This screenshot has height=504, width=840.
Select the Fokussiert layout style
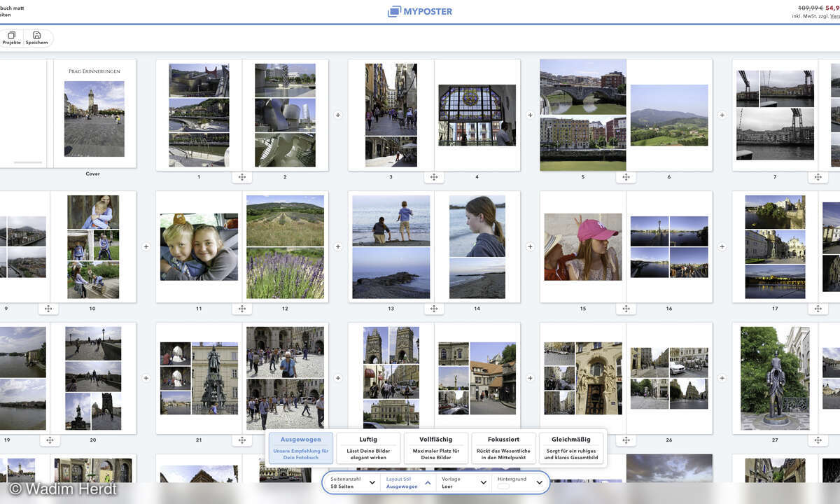(x=503, y=448)
